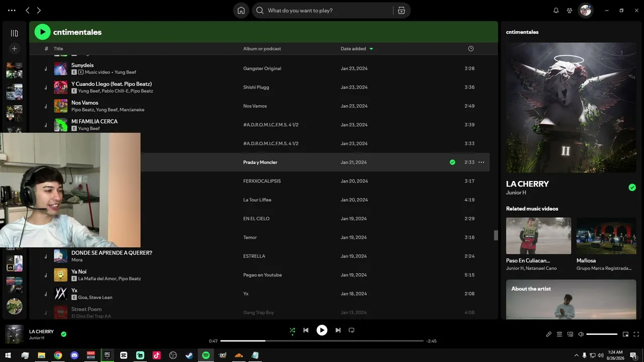The image size is (644, 362).
Task: Click the # column header
Action: tap(46, 49)
